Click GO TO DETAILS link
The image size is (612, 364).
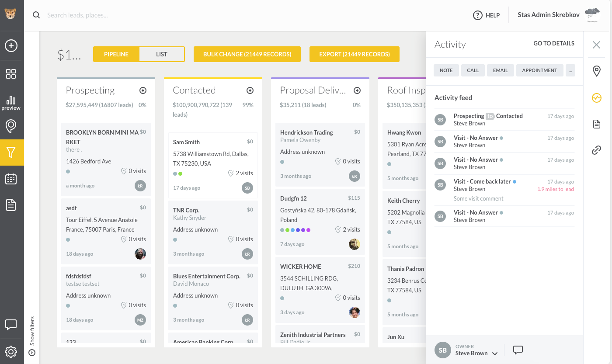pos(554,43)
